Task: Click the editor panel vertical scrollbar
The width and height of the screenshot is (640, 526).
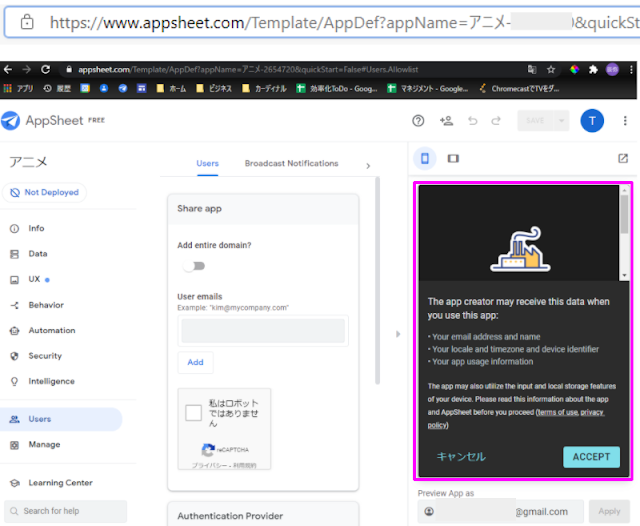Action: [378, 282]
